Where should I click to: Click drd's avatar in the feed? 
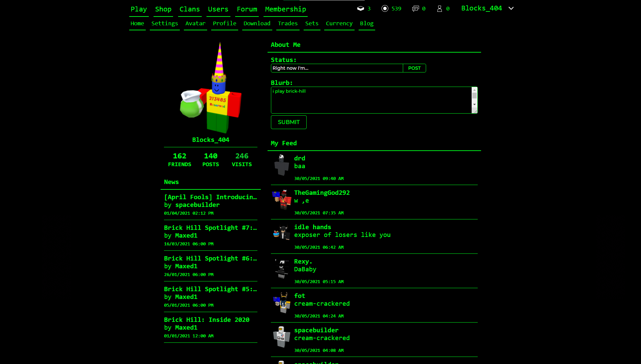pos(281,166)
